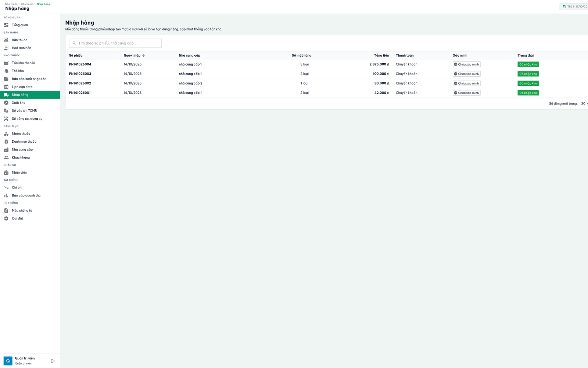The width and height of the screenshot is (588, 368).
Task: Click the Nhân viên badge icon
Action: coord(6,173)
